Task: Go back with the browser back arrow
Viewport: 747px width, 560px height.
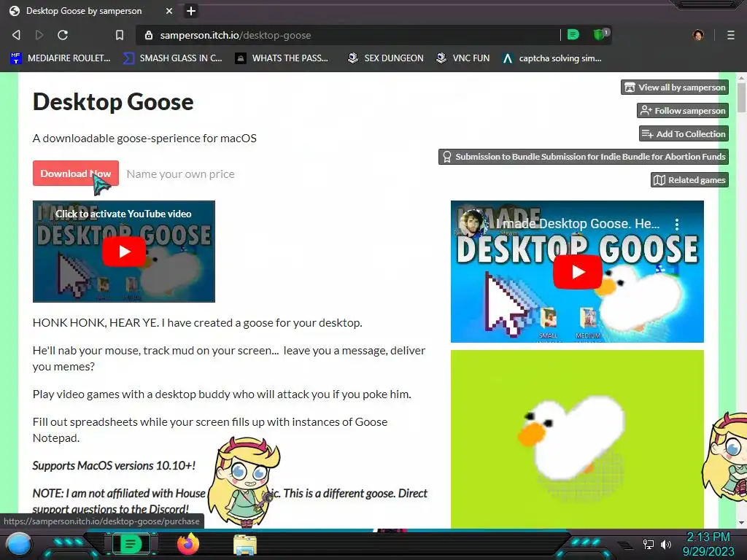Action: tap(16, 35)
